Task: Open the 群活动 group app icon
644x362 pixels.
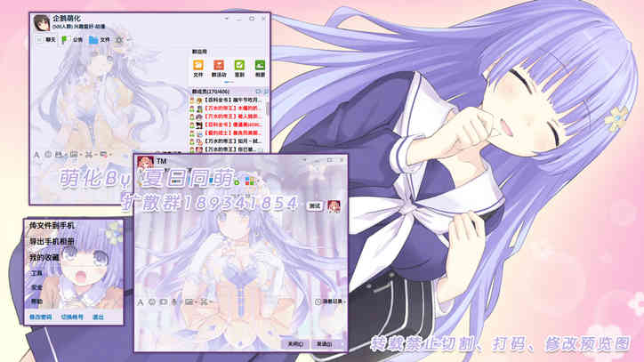Action: tap(218, 67)
